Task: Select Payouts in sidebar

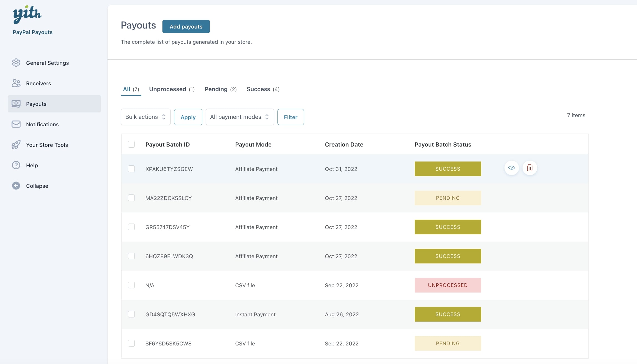Action: pos(54,104)
